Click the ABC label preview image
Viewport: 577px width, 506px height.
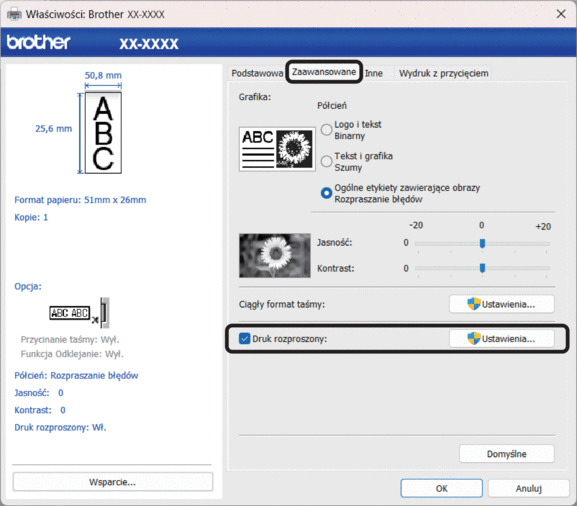tap(103, 133)
